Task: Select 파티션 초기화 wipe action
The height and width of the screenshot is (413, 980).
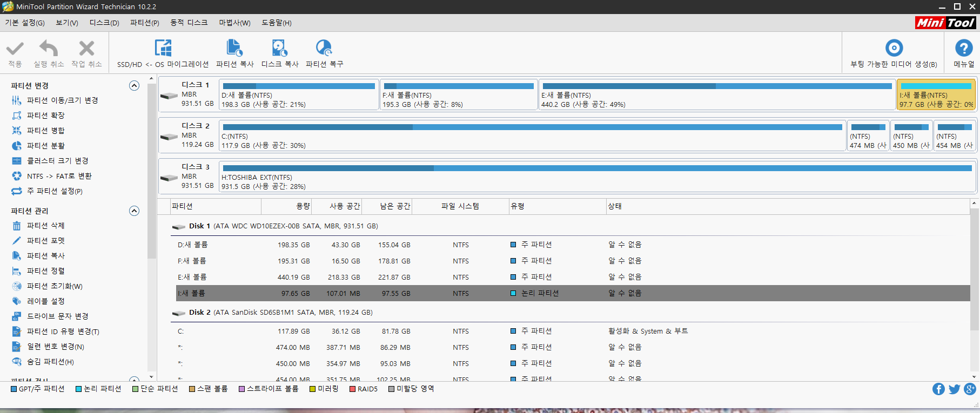Action: [47, 286]
